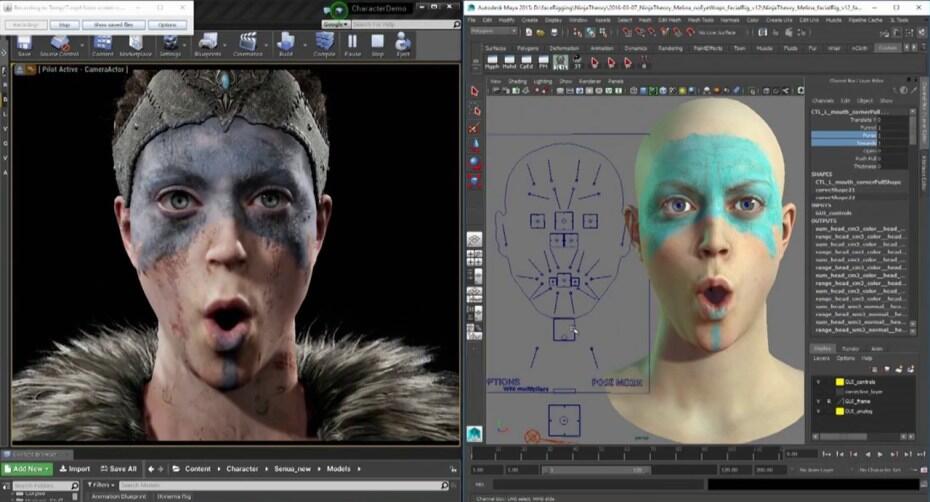This screenshot has height=502, width=930.
Task: Click Maya time slider track
Action: pyautogui.click(x=626, y=455)
